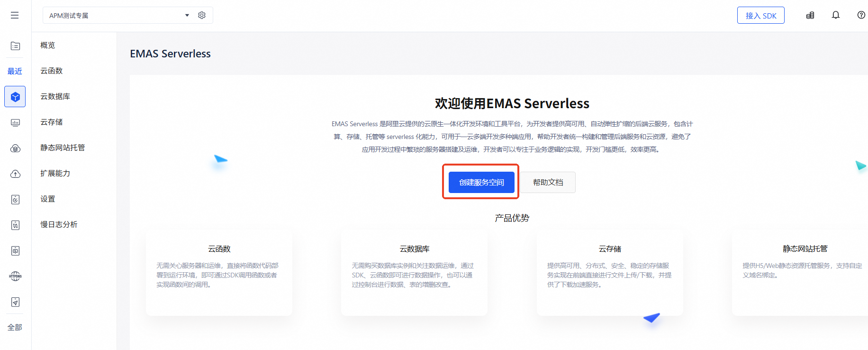
Task: Click the paper plane push sidebar icon
Action: click(x=15, y=302)
